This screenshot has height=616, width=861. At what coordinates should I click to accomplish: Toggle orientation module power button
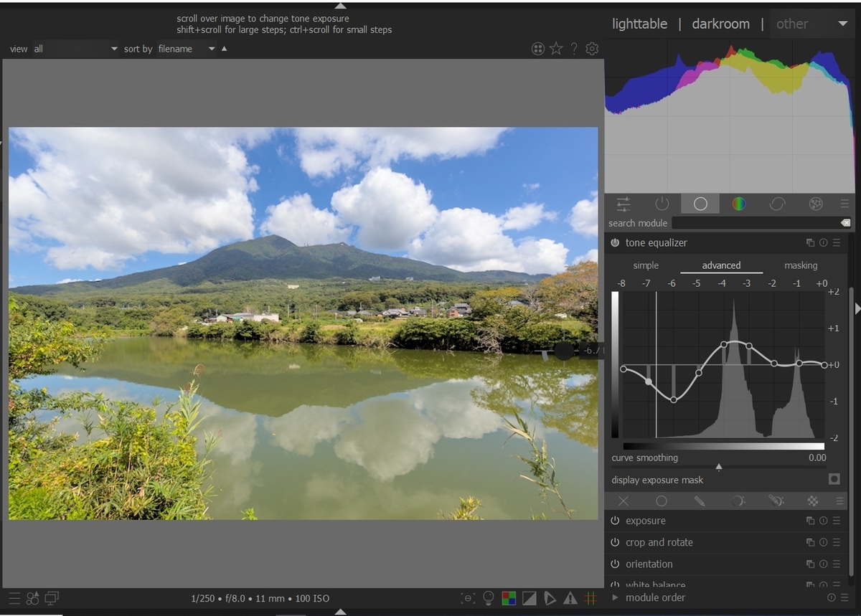click(615, 564)
